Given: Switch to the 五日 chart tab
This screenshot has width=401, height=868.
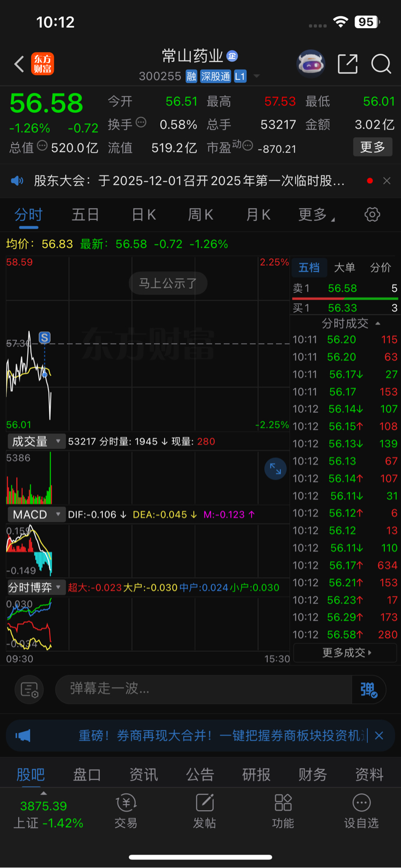Looking at the screenshot, I should 85,215.
